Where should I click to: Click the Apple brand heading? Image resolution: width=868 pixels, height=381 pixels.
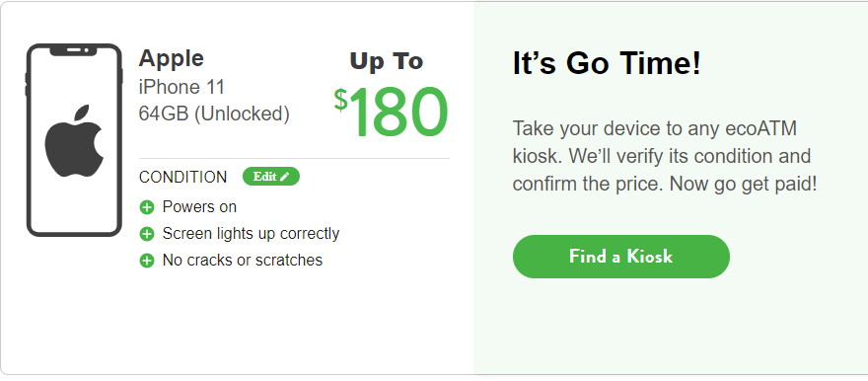pyautogui.click(x=171, y=58)
